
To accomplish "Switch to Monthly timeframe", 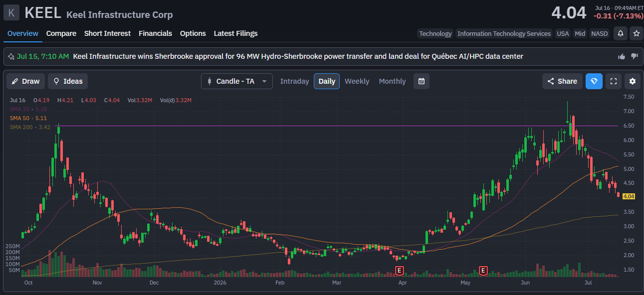I will coord(392,81).
